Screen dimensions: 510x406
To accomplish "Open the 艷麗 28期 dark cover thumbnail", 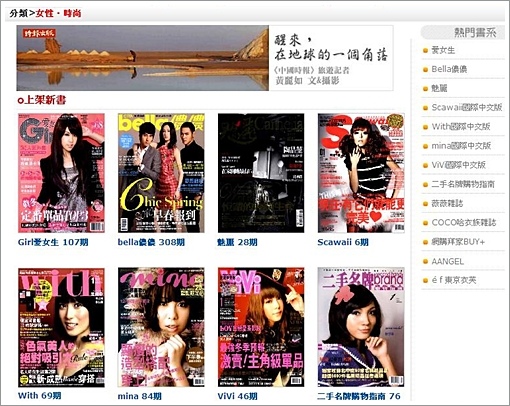I will coord(261,173).
